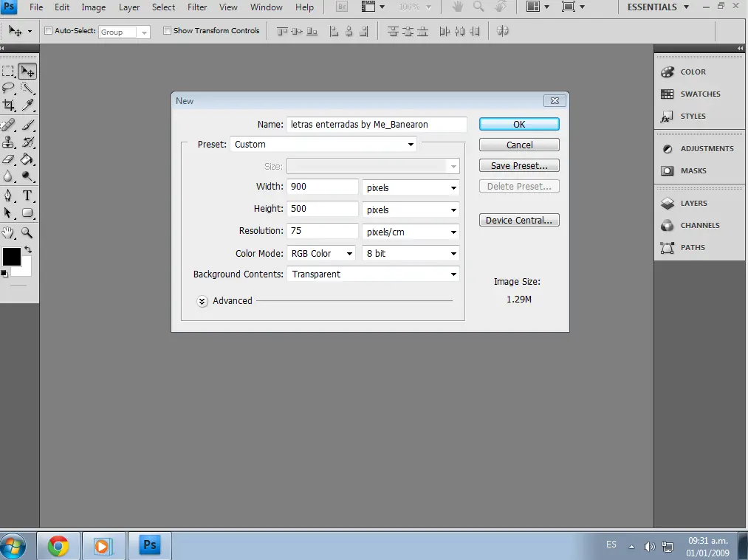This screenshot has width=748, height=560.
Task: Select the Rounded Rectangle shape tool
Action: click(27, 212)
